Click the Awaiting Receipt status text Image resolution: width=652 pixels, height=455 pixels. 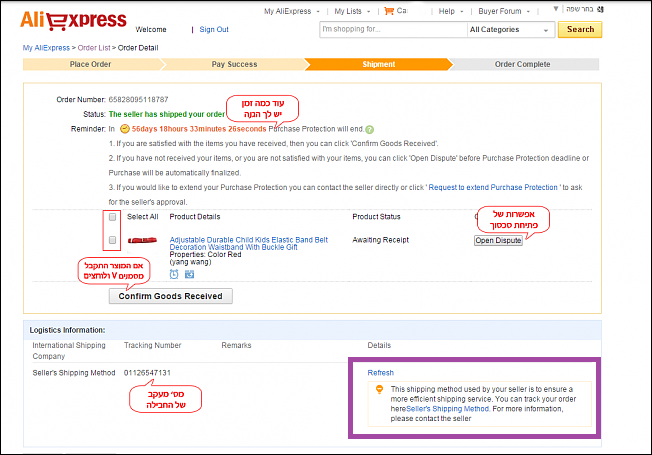pyautogui.click(x=380, y=240)
